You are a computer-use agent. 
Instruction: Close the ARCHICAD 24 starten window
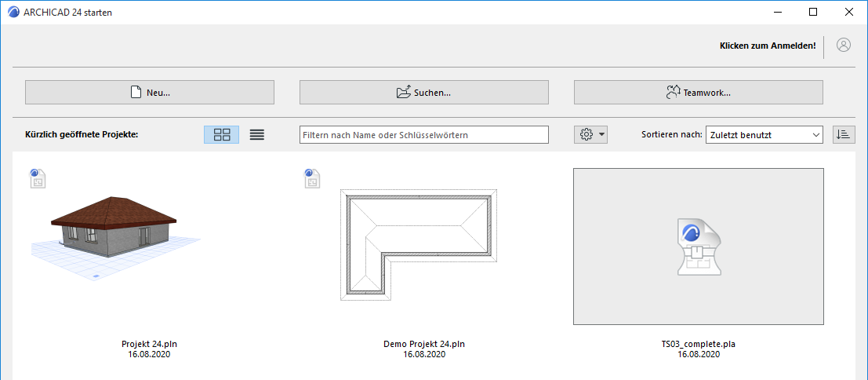848,12
